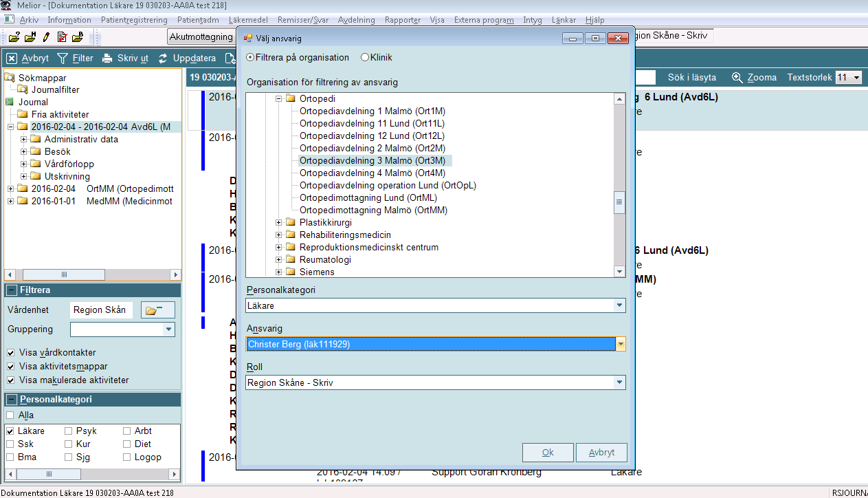Screen dimensions: 868x498
Task: Collapse the Personalkategori panel header
Action: 12,399
